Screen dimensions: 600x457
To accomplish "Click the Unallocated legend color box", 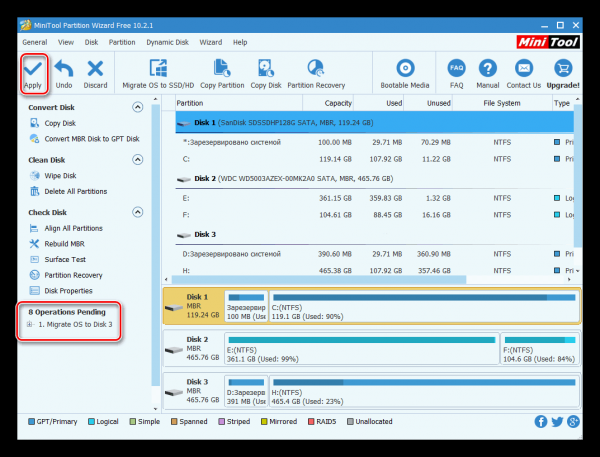I will [x=350, y=422].
